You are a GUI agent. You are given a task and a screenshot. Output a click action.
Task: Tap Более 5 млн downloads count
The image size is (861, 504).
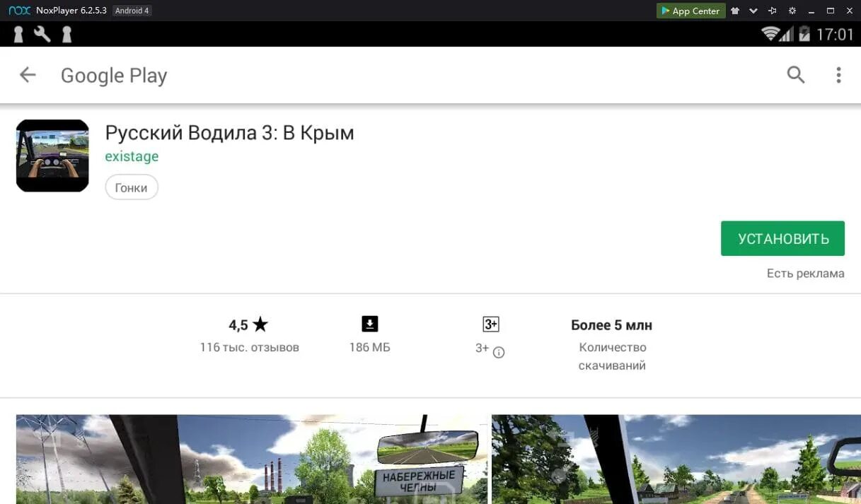coord(612,325)
